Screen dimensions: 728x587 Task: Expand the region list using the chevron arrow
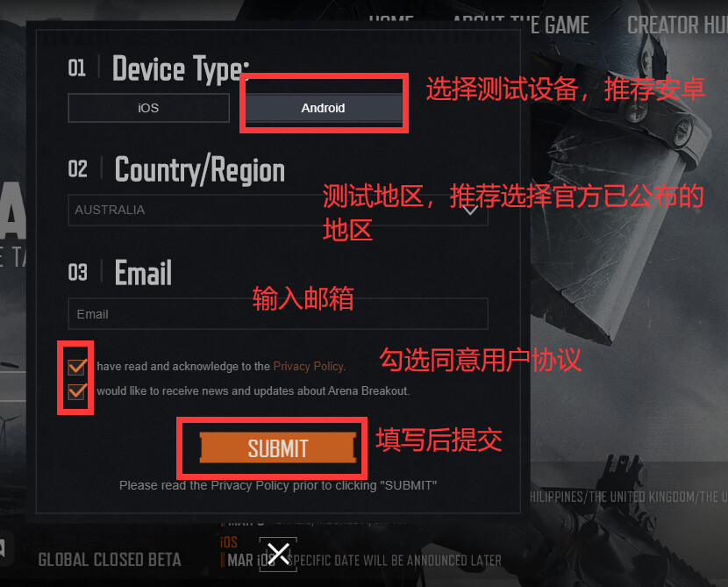pyautogui.click(x=470, y=210)
